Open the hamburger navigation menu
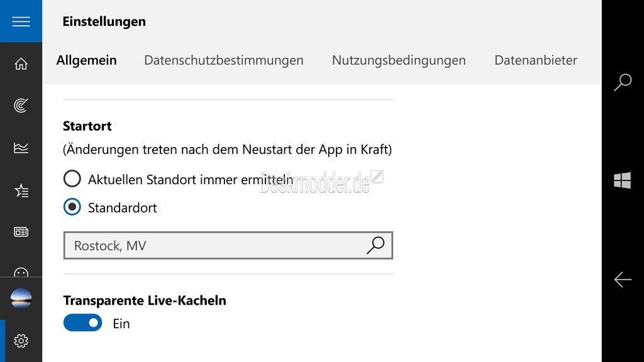 pyautogui.click(x=21, y=21)
